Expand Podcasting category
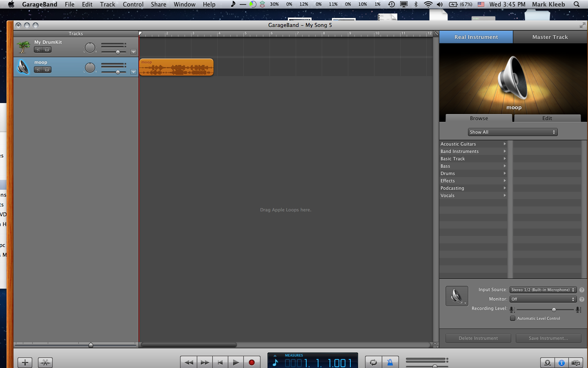Image resolution: width=588 pixels, height=368 pixels. 473,188
